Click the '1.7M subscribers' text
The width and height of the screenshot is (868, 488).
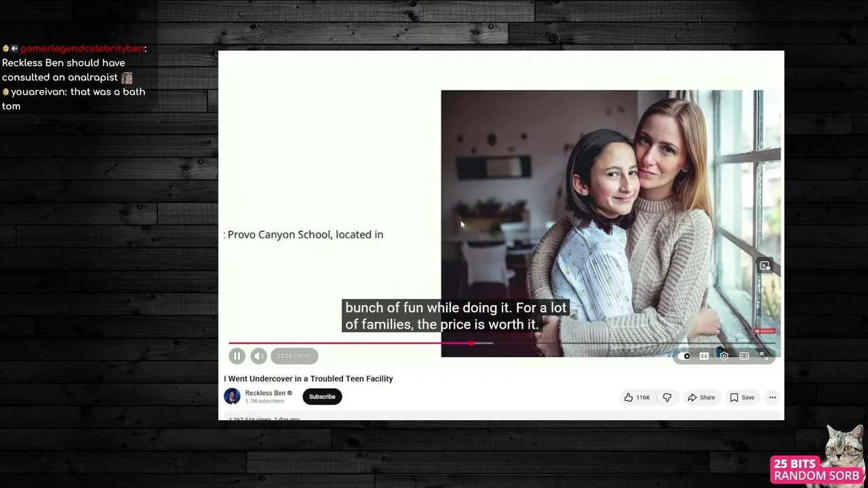point(264,401)
